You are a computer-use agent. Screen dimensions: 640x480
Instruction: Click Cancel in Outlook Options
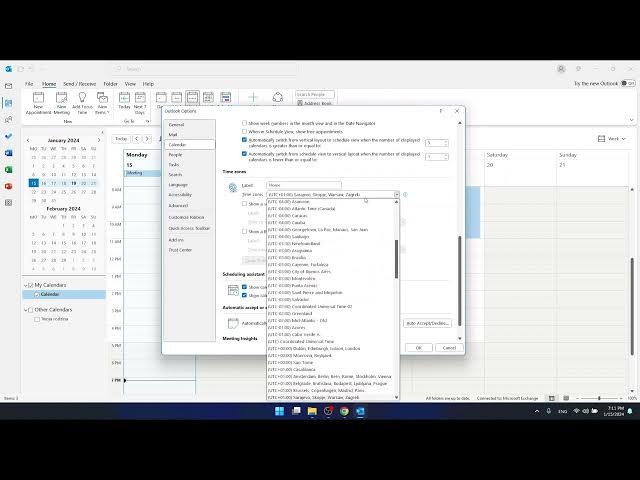click(449, 348)
